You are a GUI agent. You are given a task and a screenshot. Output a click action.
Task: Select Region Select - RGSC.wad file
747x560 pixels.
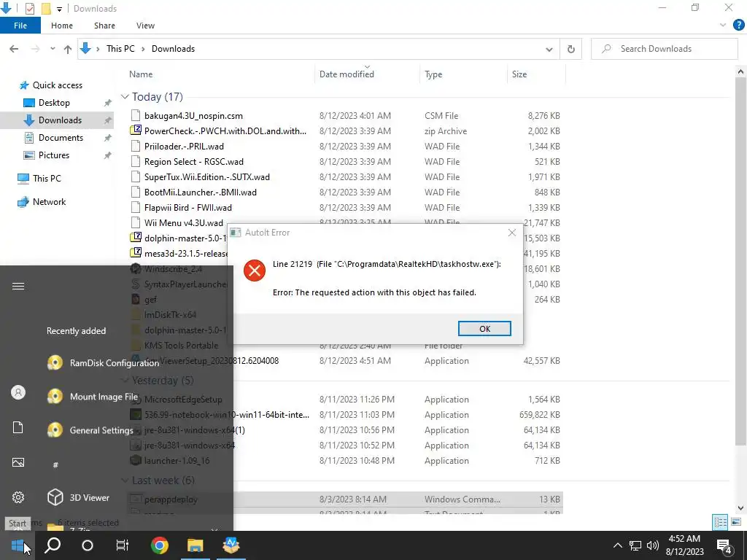pyautogui.click(x=194, y=161)
